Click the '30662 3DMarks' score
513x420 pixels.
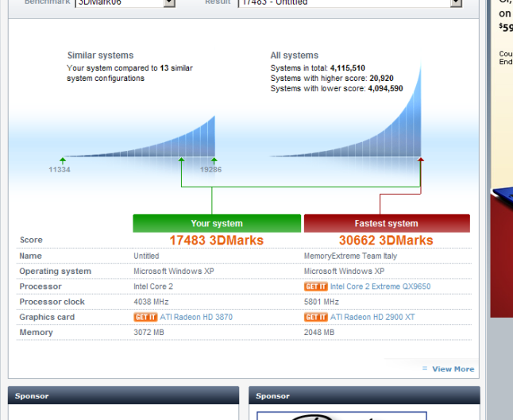[x=386, y=241]
